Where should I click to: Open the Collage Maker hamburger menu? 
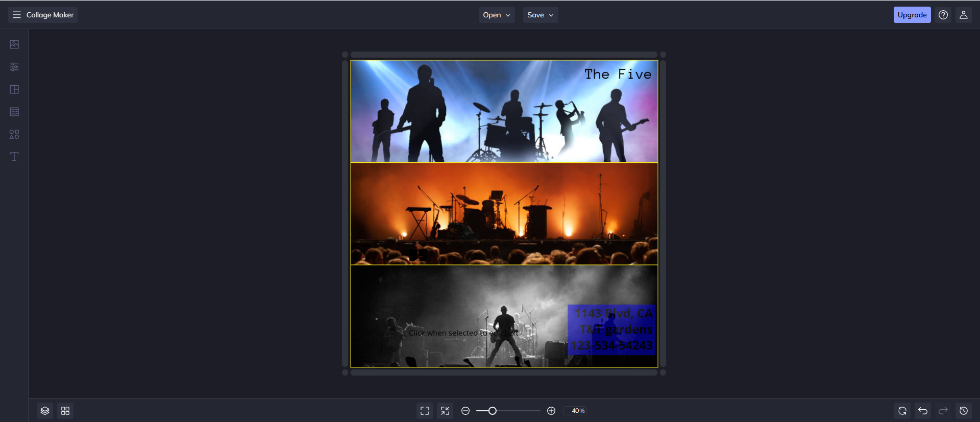pyautogui.click(x=17, y=15)
